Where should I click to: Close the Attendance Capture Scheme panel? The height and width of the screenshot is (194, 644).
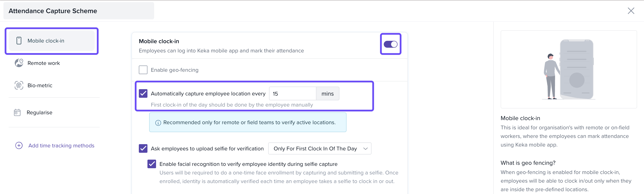click(x=631, y=11)
